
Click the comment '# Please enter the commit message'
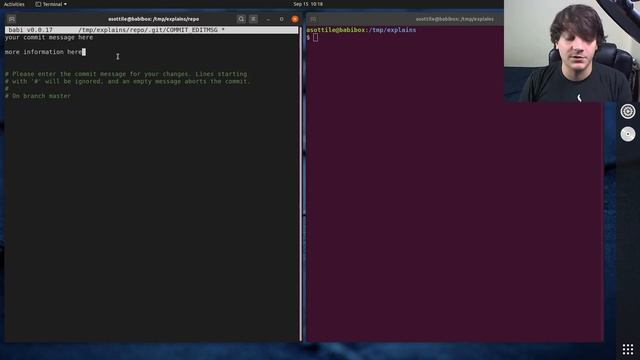coord(126,74)
